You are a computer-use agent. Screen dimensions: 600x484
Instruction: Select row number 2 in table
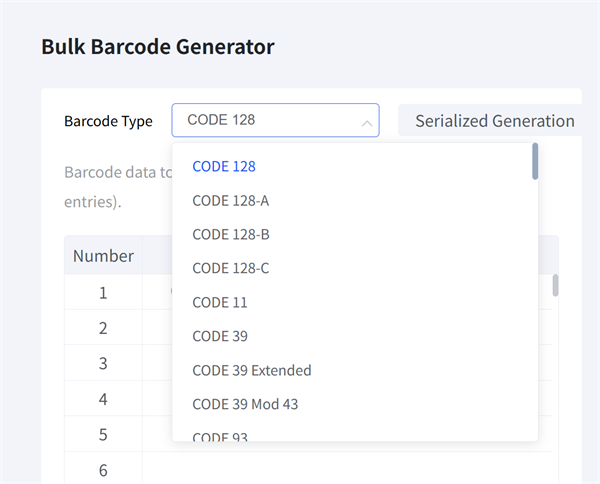point(103,328)
